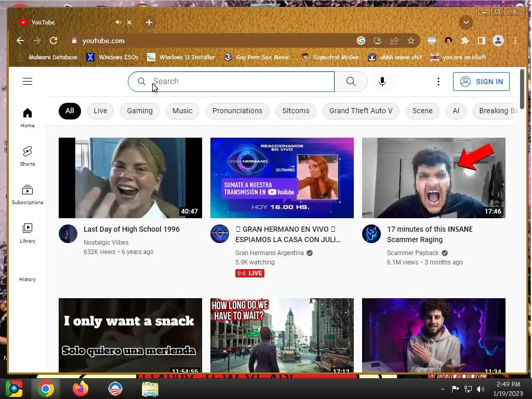Click the address bar URL youtube.com
The width and height of the screenshot is (532, 399).
tap(103, 41)
